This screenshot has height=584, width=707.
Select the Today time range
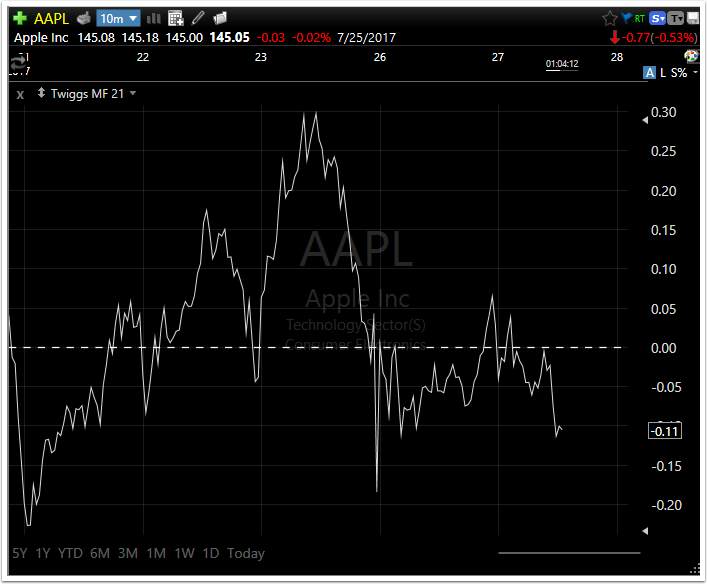point(246,553)
